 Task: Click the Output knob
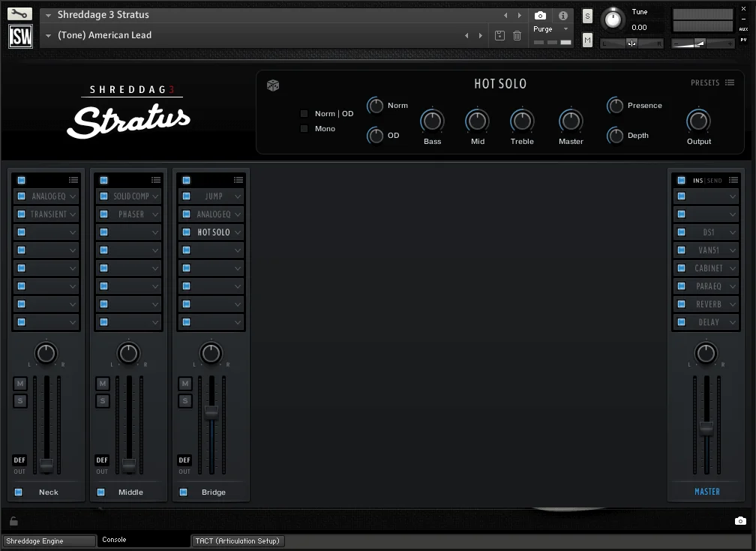(x=698, y=121)
